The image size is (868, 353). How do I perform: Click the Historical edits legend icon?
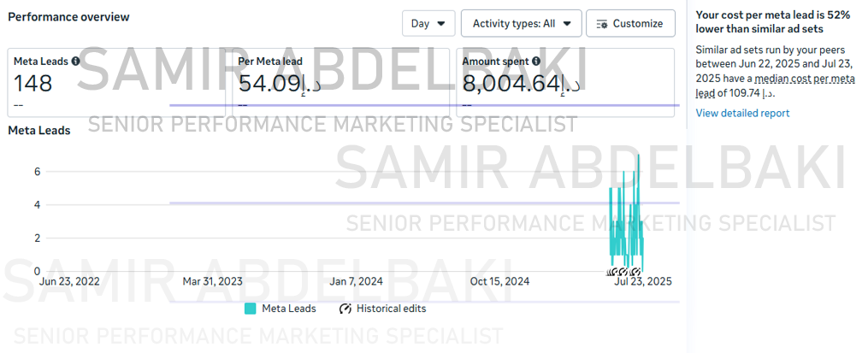[345, 309]
